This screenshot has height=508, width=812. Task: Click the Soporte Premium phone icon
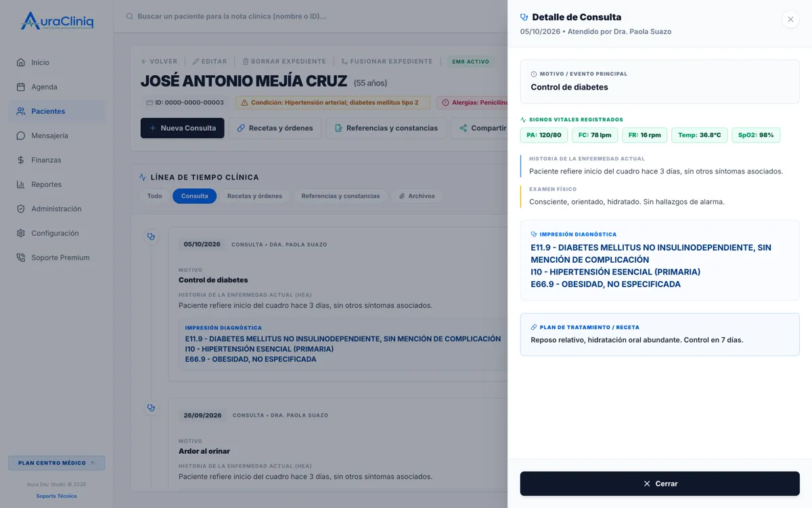(x=21, y=257)
